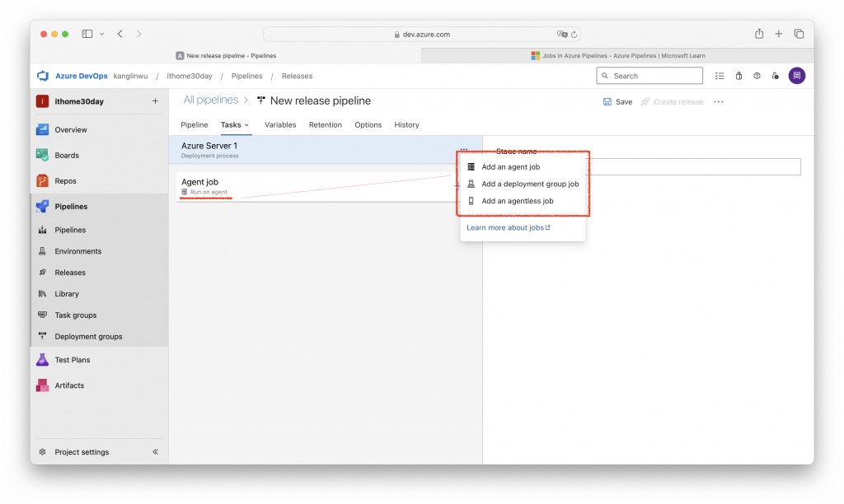Show Safari tab overview icon
Screen dimensions: 844x504
(799, 34)
